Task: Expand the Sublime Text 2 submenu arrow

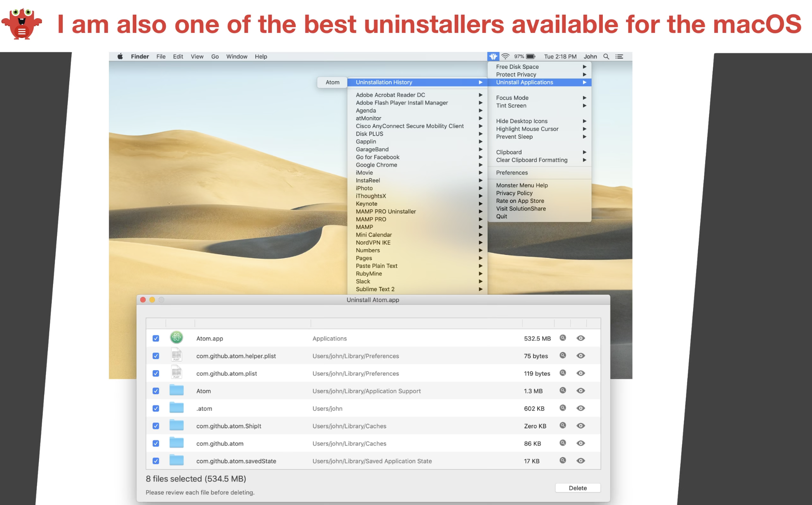Action: [480, 289]
